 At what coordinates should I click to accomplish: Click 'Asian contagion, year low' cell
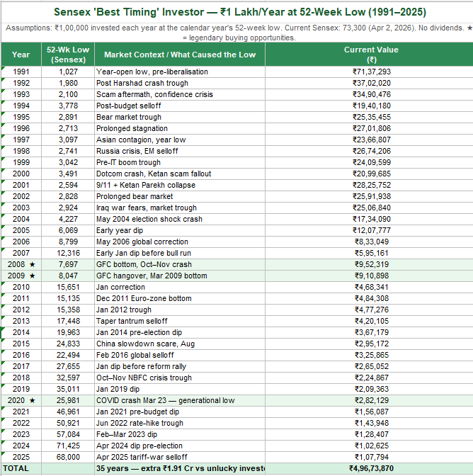[x=180, y=140]
